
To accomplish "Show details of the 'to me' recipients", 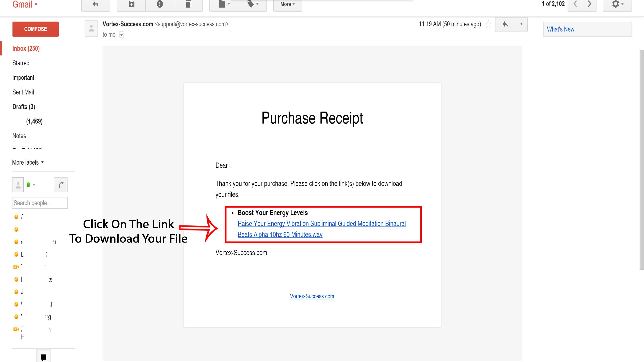I will pos(122,35).
